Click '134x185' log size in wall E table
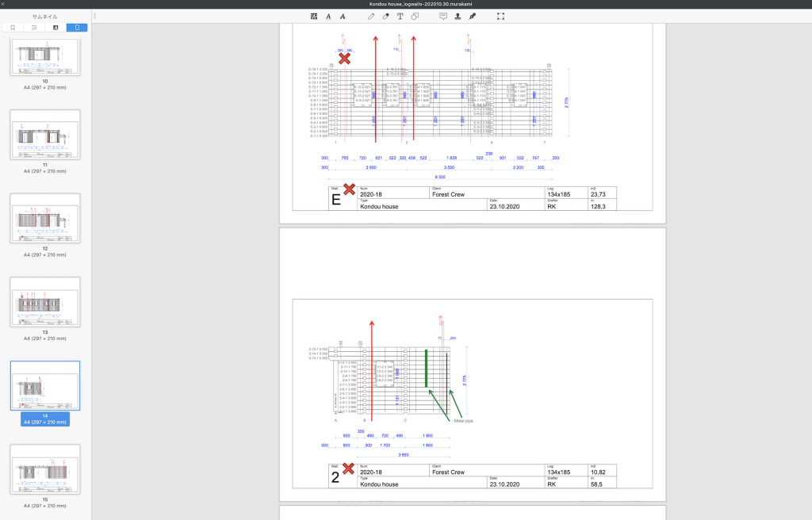This screenshot has height=520, width=812. [x=559, y=195]
